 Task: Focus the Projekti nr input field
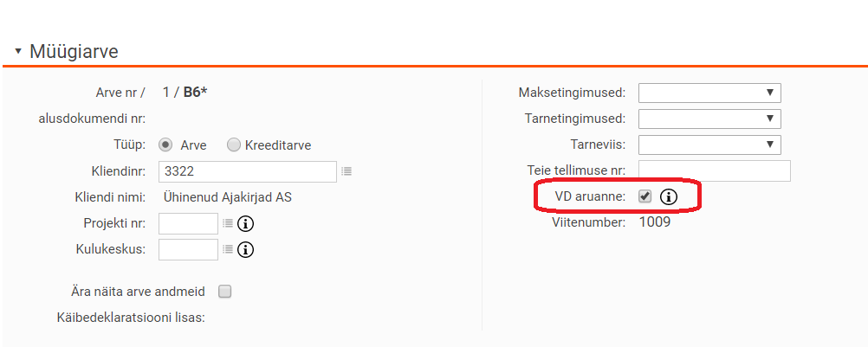(x=188, y=224)
